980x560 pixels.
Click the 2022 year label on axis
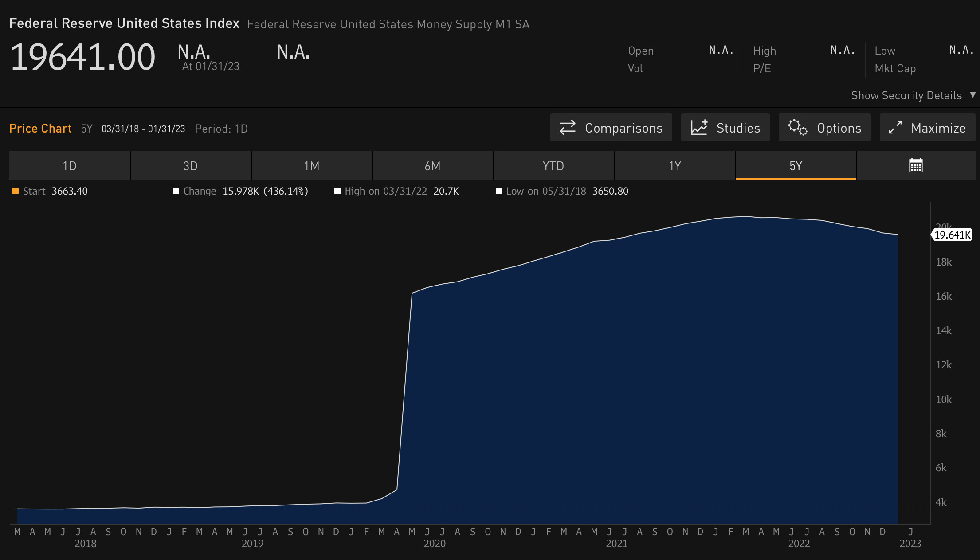(x=799, y=544)
